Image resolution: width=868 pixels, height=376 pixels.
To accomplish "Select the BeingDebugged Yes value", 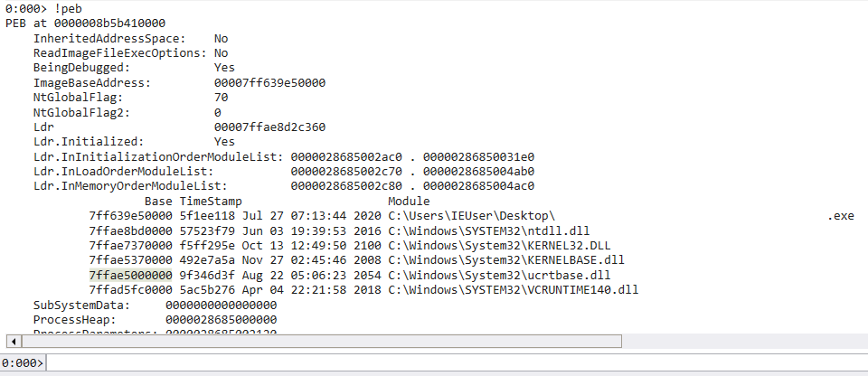I will [224, 68].
